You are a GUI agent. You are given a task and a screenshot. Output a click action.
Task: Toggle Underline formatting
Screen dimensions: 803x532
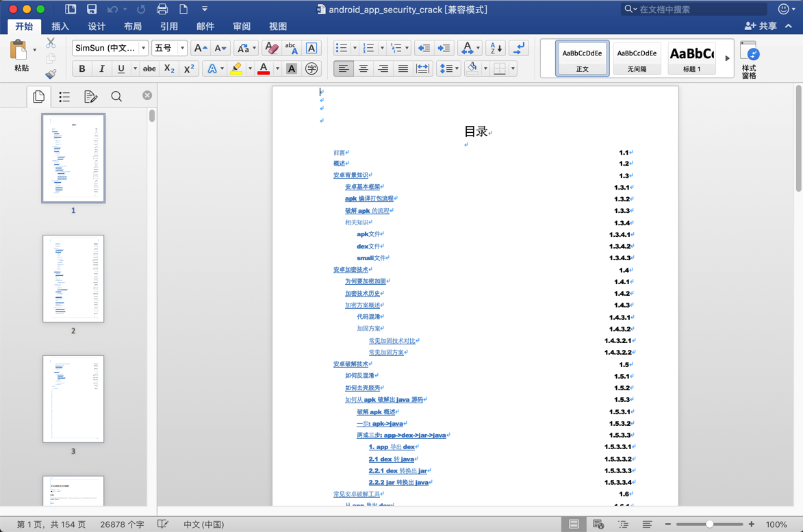click(x=121, y=68)
